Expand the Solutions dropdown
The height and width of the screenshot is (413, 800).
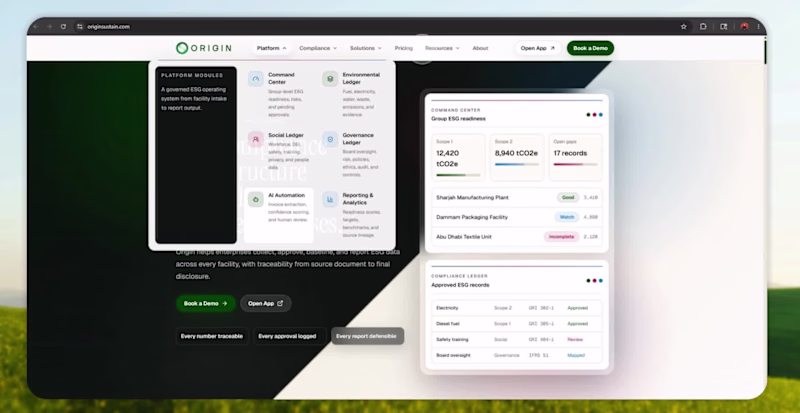point(365,48)
